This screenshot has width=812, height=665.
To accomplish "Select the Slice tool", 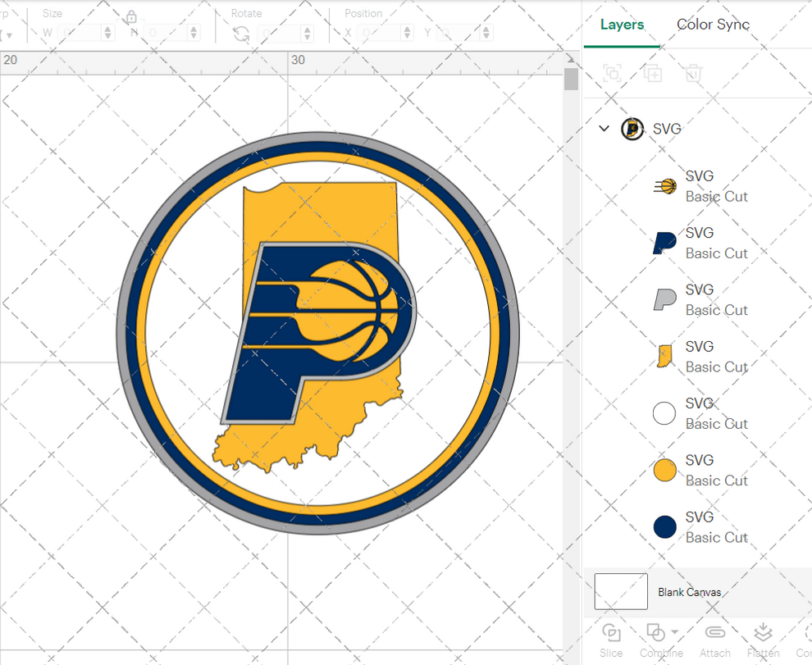I will pyautogui.click(x=610, y=635).
